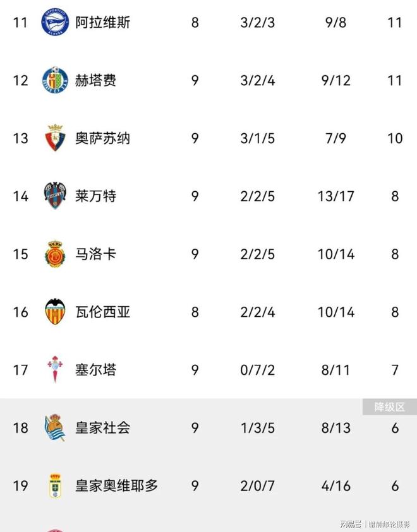Click team name 塞尔塔
Image resolution: width=417 pixels, height=532 pixels.
click(x=96, y=370)
